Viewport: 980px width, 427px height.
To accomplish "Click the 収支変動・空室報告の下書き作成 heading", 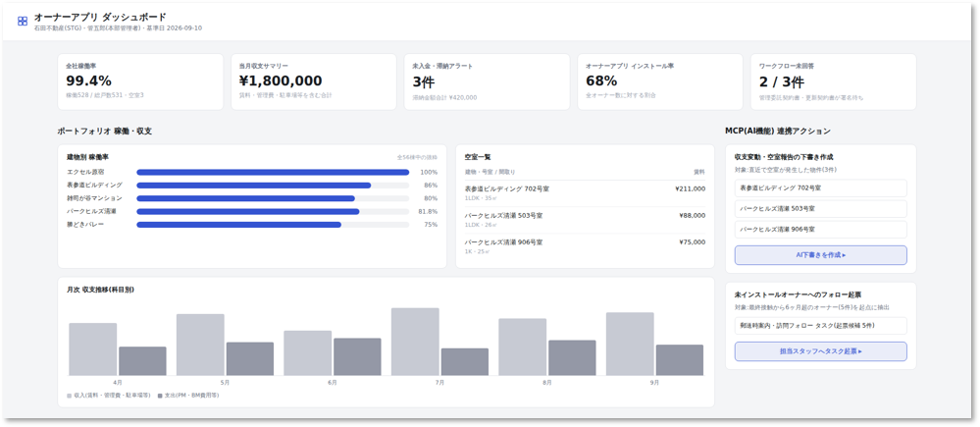I will pyautogui.click(x=784, y=157).
